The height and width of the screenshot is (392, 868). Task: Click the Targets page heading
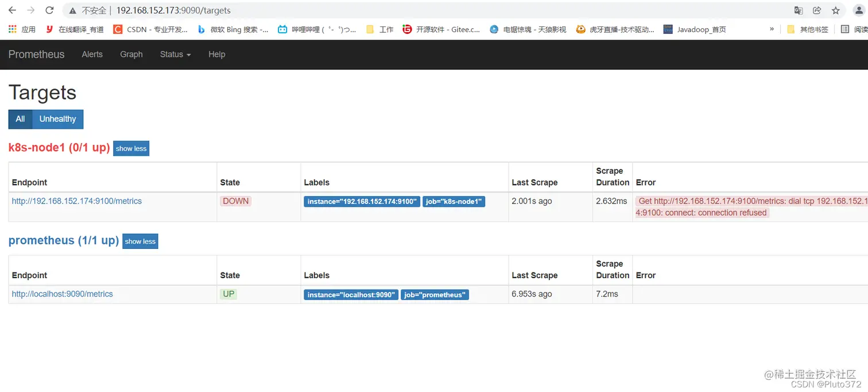click(x=42, y=93)
